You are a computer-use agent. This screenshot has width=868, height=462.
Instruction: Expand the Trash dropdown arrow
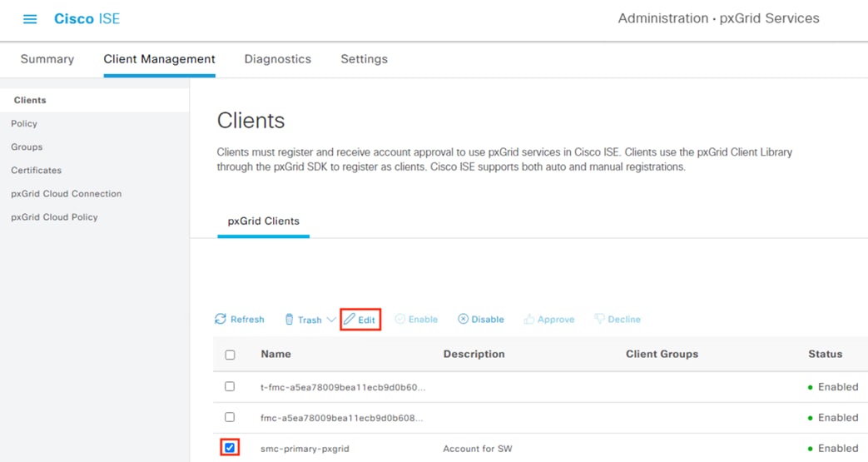331,320
